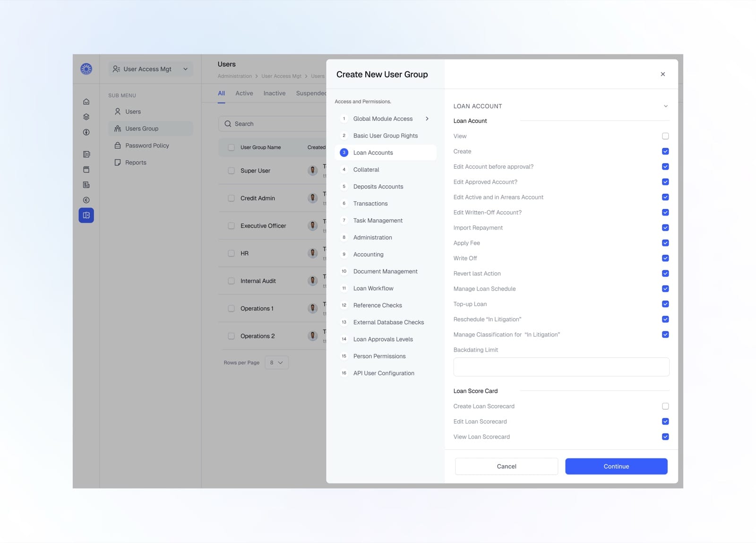Click the Password Policy lock icon
This screenshot has width=756, height=543.
(x=118, y=146)
